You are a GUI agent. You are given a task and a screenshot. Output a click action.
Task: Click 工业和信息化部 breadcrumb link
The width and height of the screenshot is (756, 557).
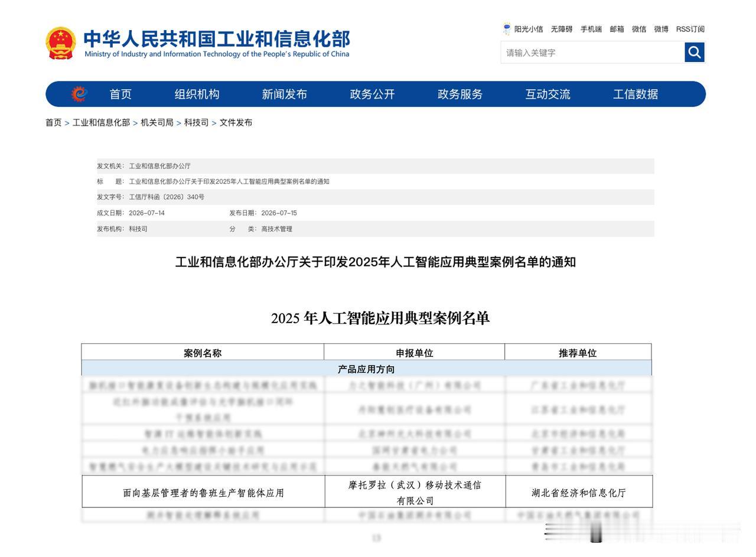pyautogui.click(x=101, y=122)
